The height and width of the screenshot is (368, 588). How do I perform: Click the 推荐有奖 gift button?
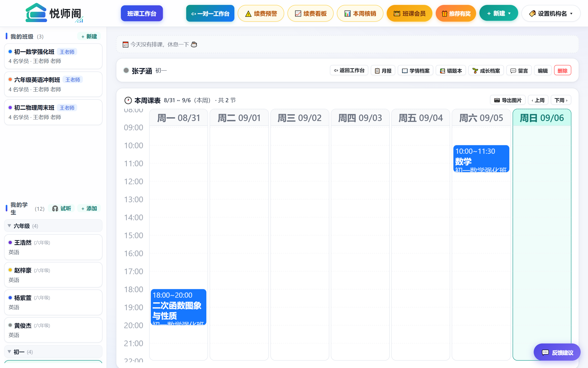[x=456, y=13]
